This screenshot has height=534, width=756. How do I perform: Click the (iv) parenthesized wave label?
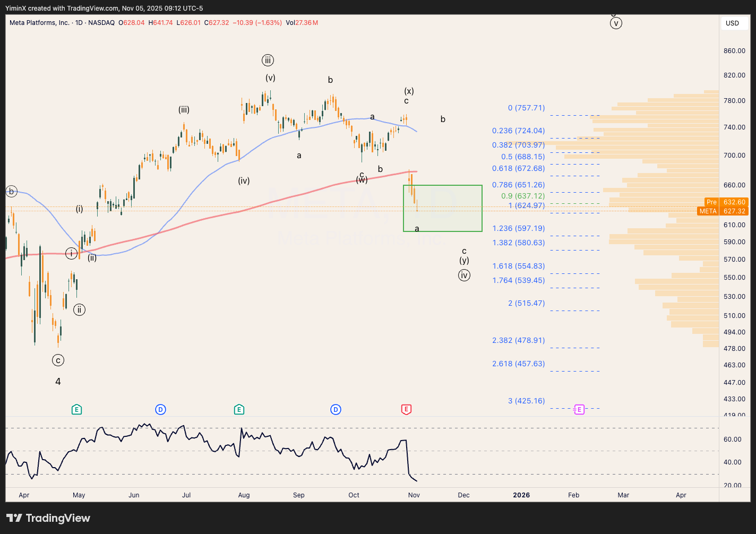pos(244,180)
